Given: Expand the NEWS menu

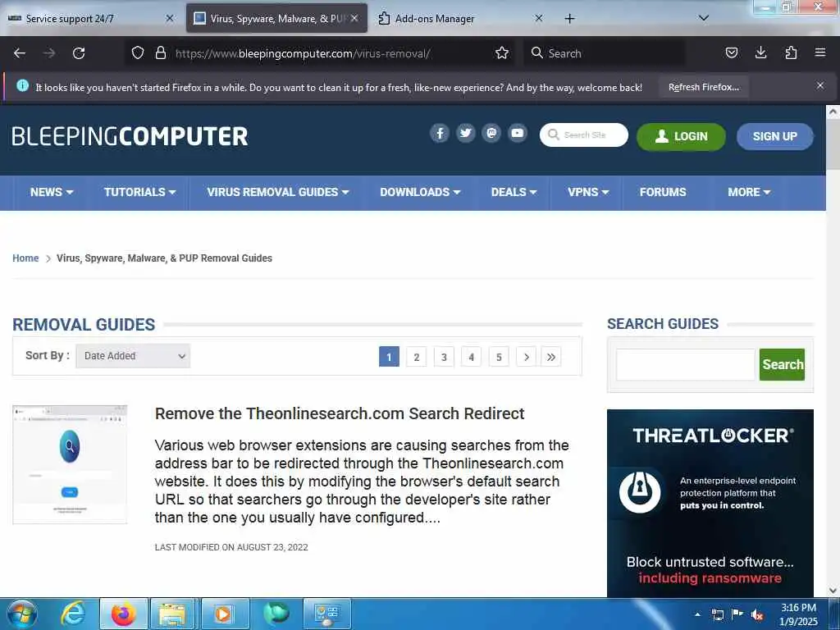Looking at the screenshot, I should pyautogui.click(x=52, y=192).
